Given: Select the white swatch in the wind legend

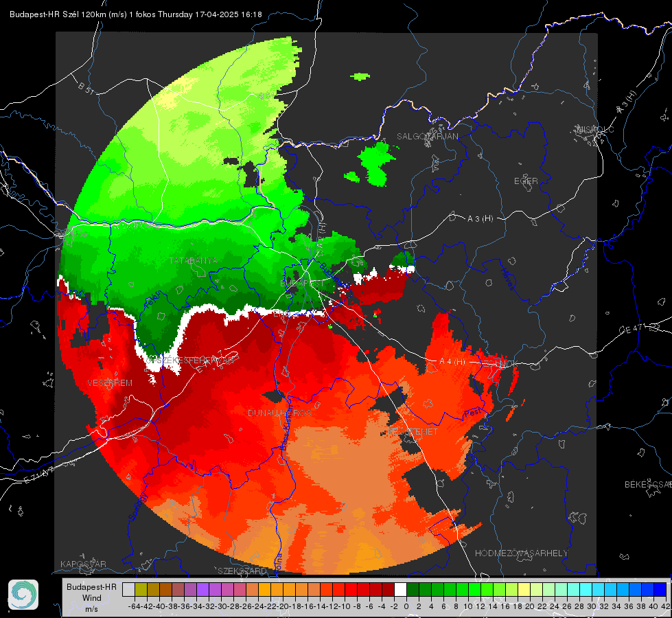Looking at the screenshot, I should (400, 590).
